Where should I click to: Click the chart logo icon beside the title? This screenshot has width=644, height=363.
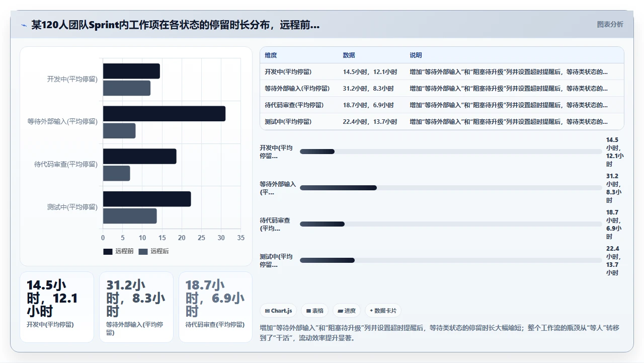pyautogui.click(x=24, y=25)
